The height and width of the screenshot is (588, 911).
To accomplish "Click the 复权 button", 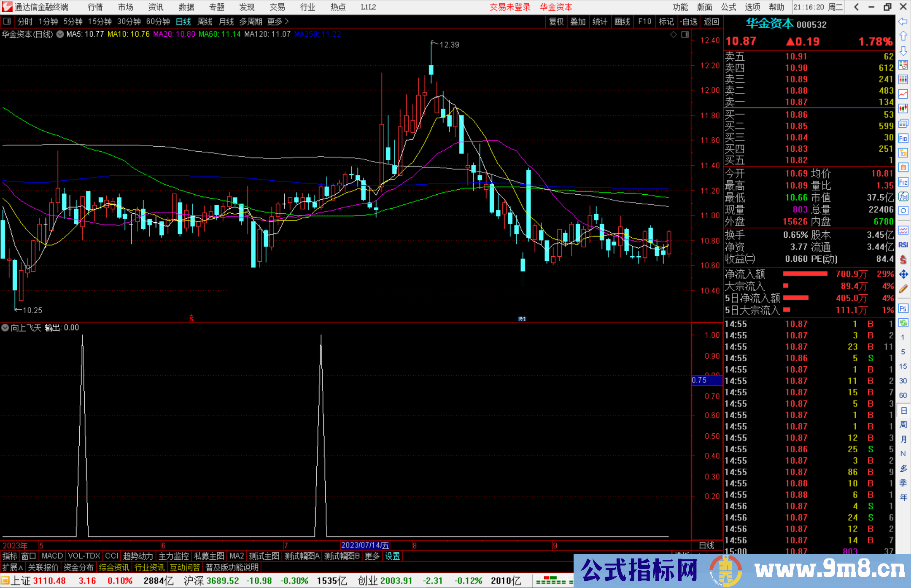I will tap(556, 21).
